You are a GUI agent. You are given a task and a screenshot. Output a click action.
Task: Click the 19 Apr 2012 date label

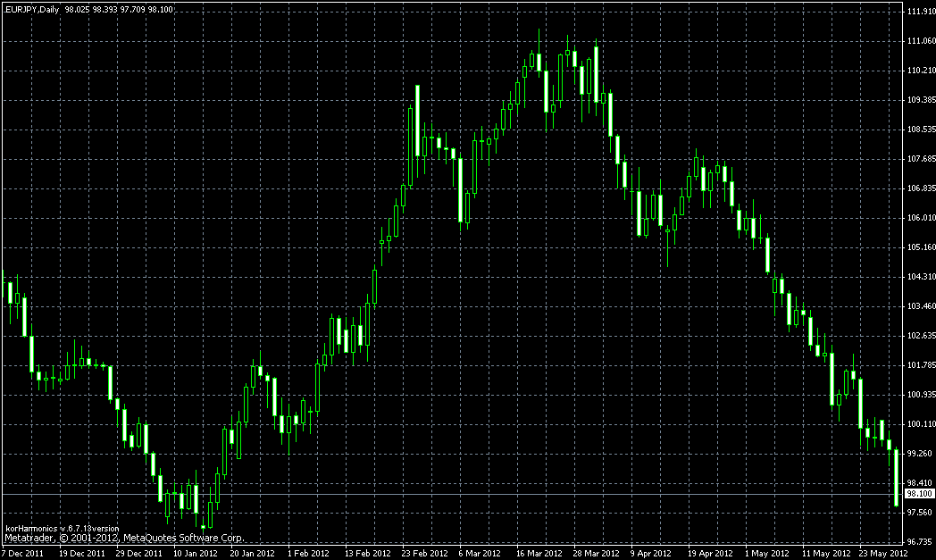[x=710, y=554]
